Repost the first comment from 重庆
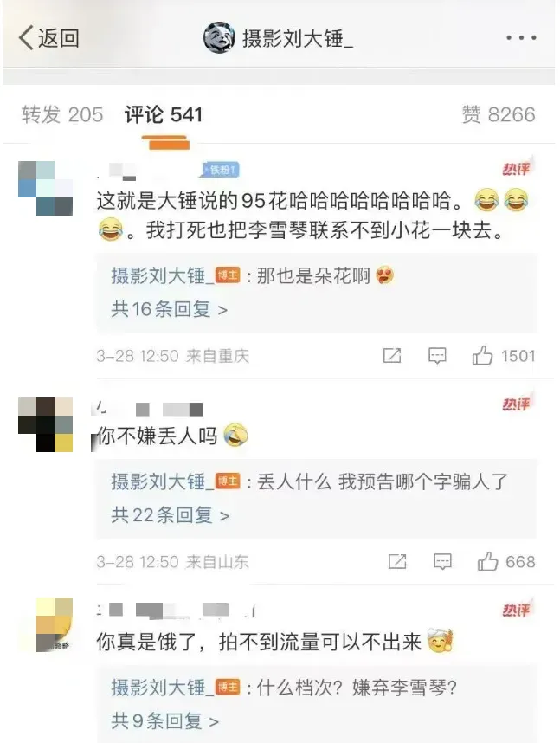 (392, 355)
